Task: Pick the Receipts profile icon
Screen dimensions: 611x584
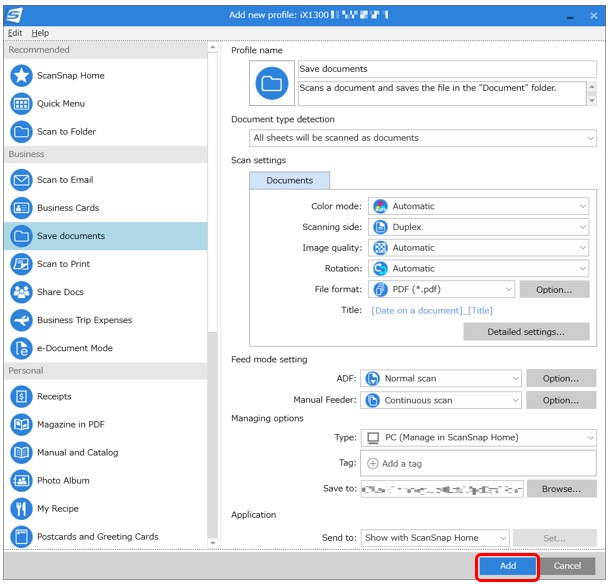Action: click(x=21, y=397)
